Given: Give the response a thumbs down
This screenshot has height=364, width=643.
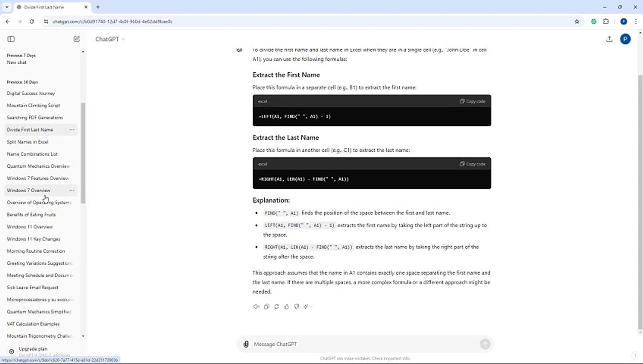Looking at the screenshot, I should pyautogui.click(x=297, y=306).
